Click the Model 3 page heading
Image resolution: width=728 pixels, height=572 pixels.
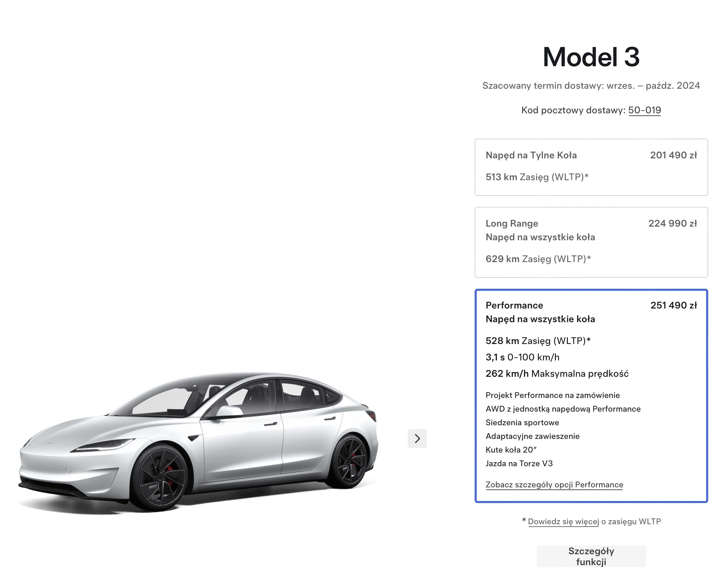[591, 57]
